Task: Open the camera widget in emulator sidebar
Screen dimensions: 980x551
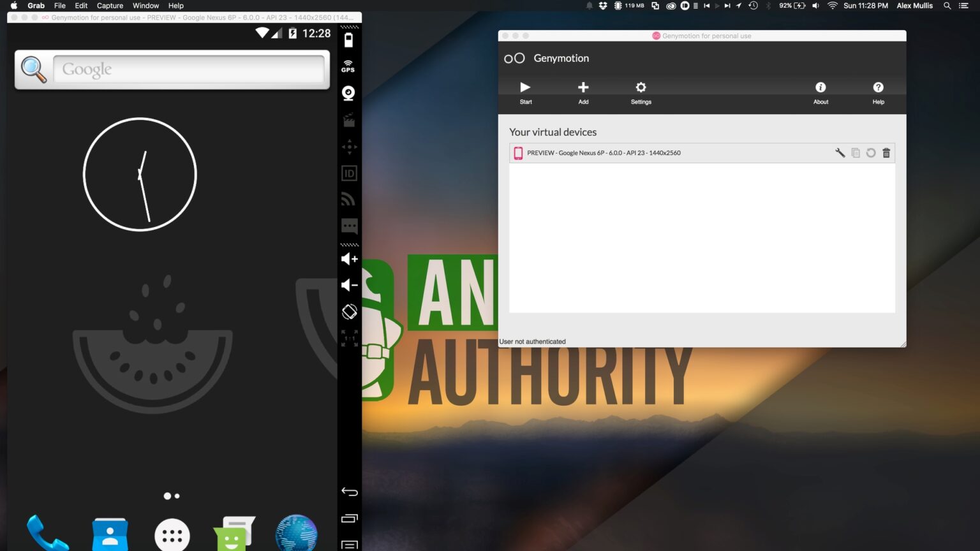Action: [348, 93]
